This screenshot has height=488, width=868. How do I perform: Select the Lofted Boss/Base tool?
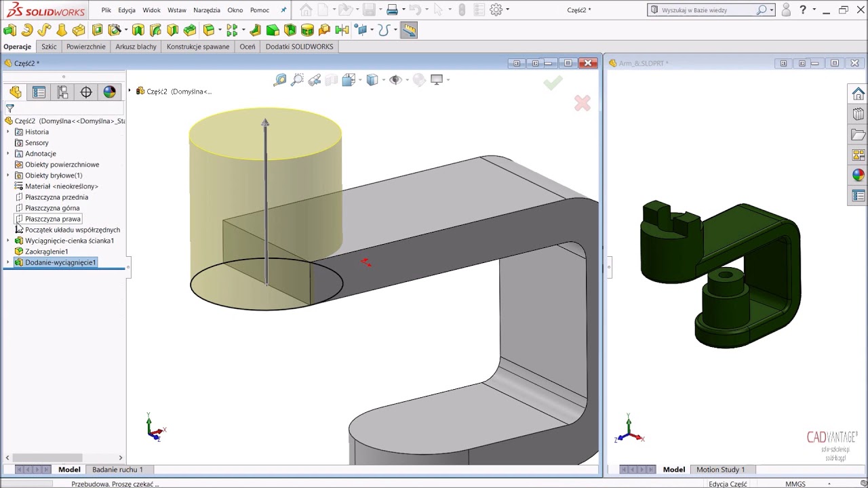pos(62,30)
